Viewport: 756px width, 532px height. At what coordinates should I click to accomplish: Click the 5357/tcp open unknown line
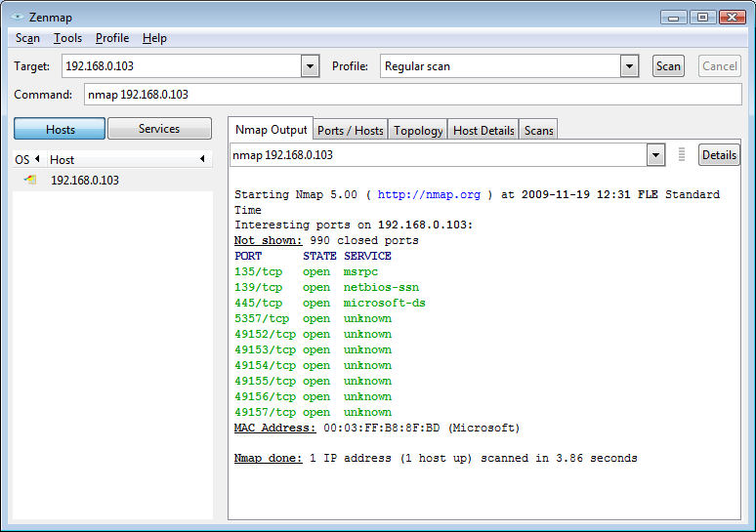[313, 318]
